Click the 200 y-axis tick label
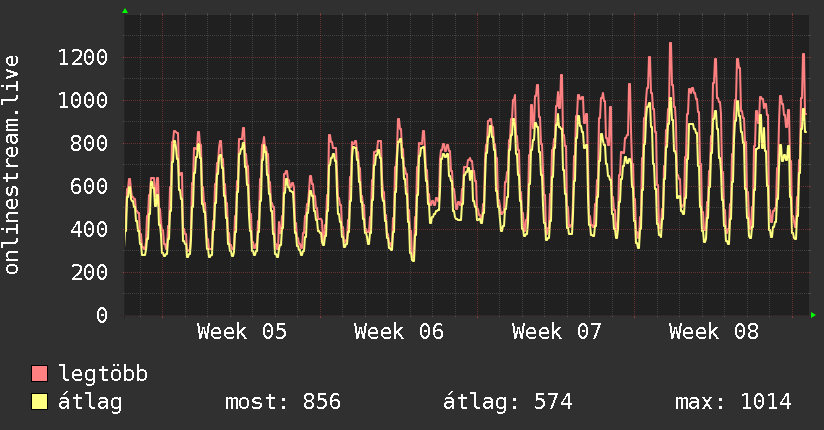824x430 pixels. [x=88, y=272]
